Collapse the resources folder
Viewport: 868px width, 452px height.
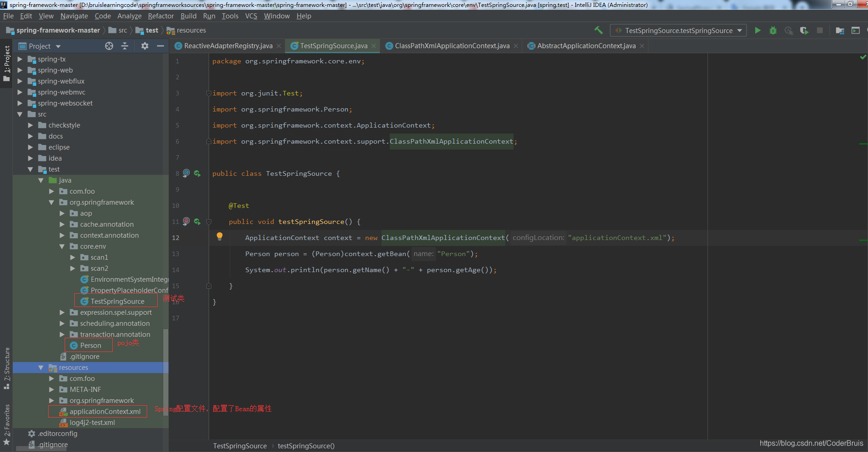(x=41, y=368)
